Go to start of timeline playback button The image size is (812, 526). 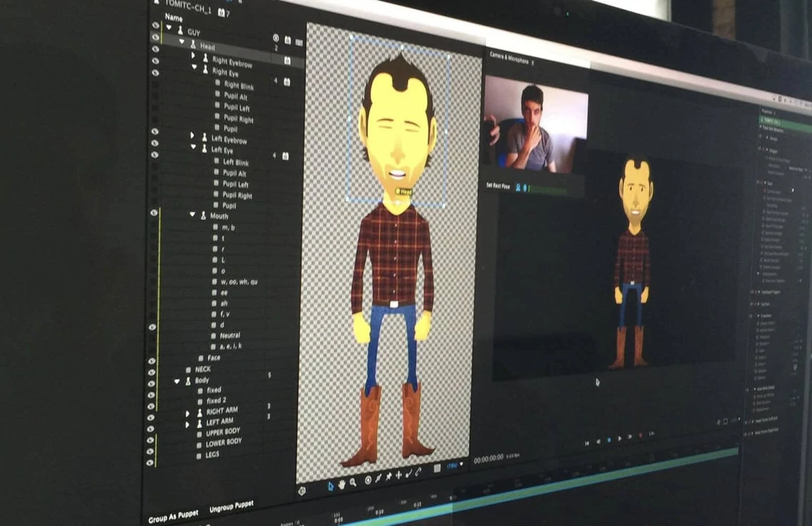587,443
